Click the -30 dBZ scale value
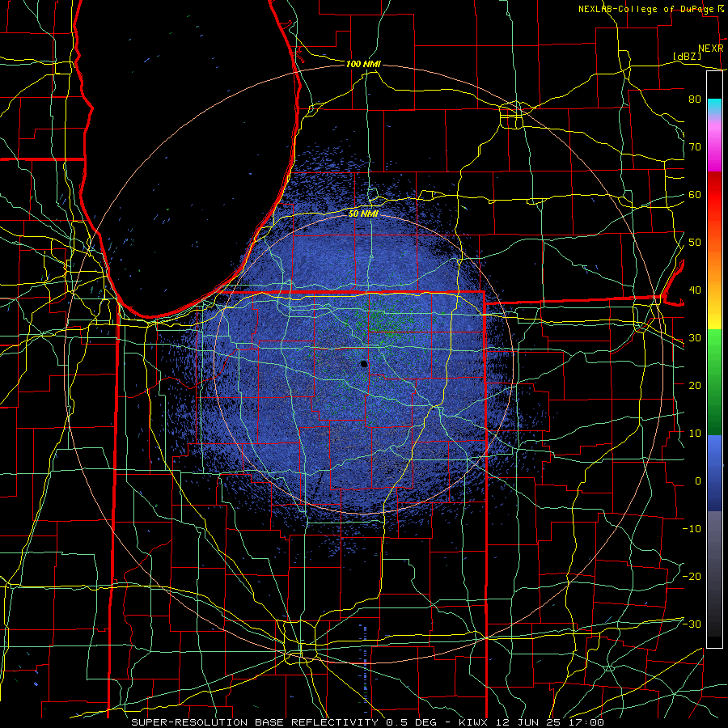The height and width of the screenshot is (728, 728). [692, 624]
